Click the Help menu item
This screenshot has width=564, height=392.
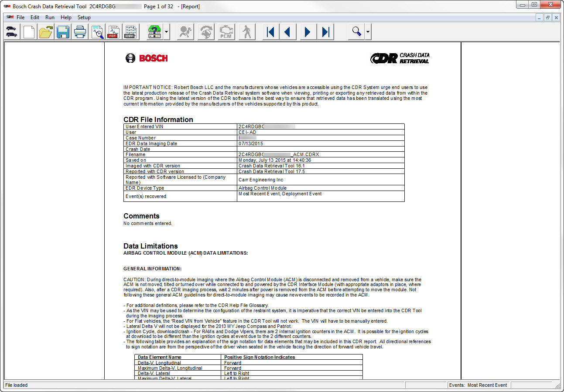[66, 17]
